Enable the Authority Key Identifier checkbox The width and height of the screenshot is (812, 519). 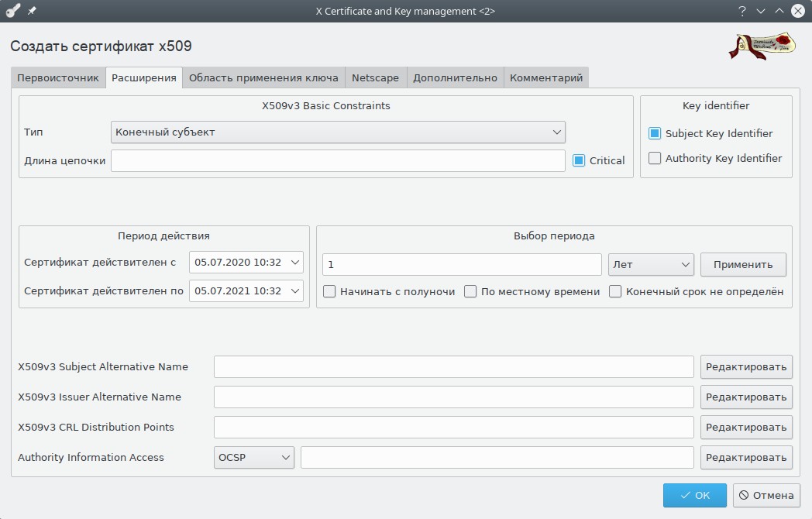655,158
